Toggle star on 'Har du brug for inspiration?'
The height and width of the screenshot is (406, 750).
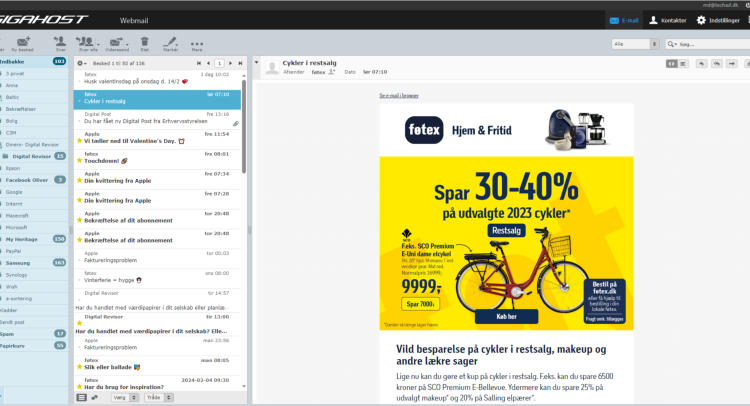point(79,387)
